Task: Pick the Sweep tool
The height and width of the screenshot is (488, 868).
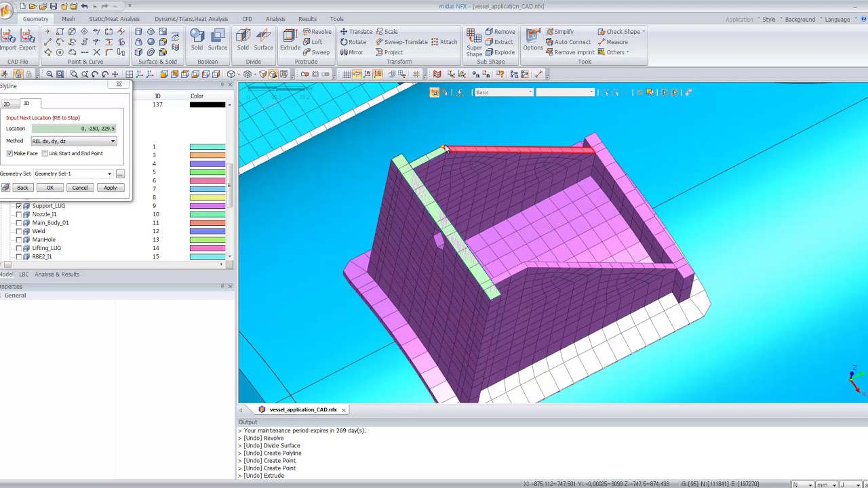Action: [x=315, y=52]
